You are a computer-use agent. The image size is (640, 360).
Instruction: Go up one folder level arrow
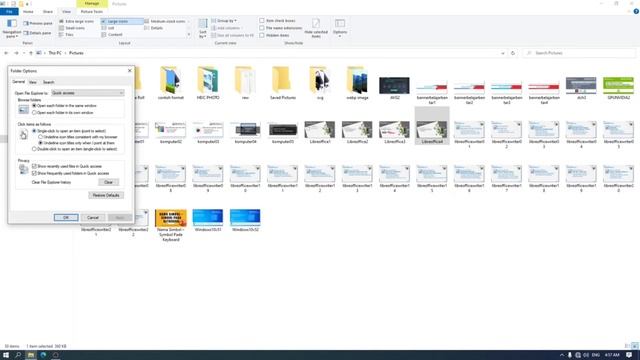31,53
